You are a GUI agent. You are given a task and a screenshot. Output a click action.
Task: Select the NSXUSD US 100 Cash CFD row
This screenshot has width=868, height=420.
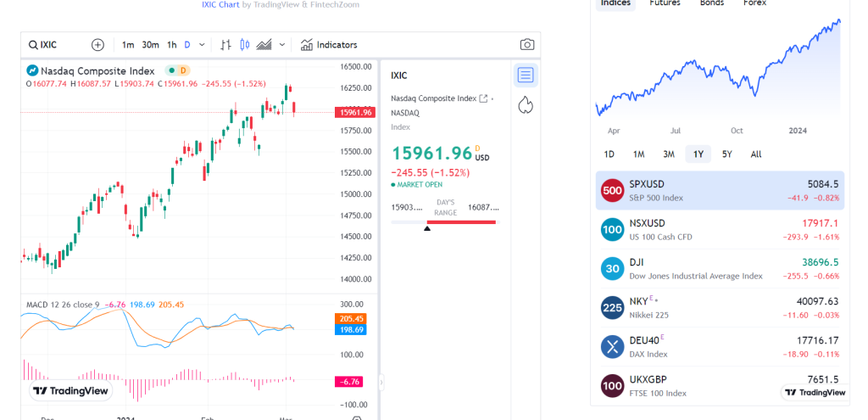[720, 230]
